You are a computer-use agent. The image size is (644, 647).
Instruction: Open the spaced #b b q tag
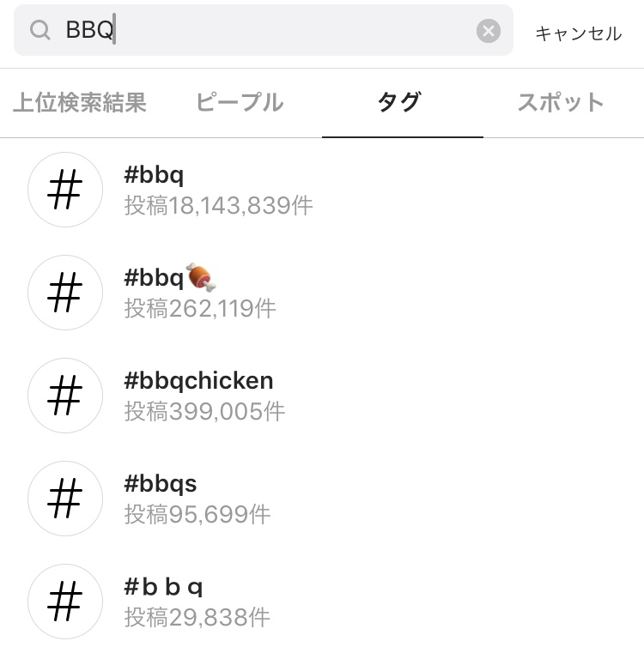pyautogui.click(x=164, y=588)
